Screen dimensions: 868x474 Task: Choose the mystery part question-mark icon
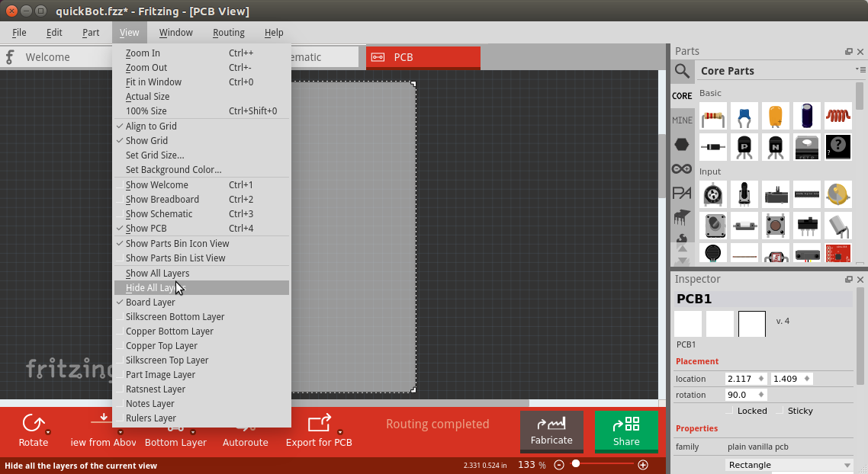pyautogui.click(x=837, y=146)
